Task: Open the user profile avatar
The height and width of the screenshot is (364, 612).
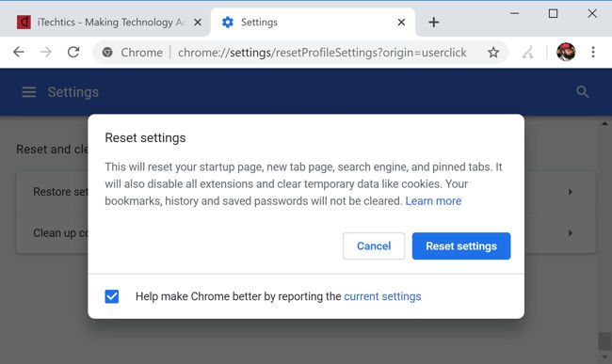Action: [566, 52]
